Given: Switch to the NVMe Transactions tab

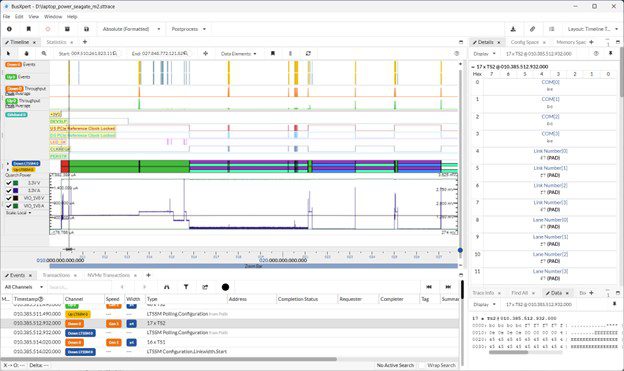Looking at the screenshot, I should tap(109, 275).
